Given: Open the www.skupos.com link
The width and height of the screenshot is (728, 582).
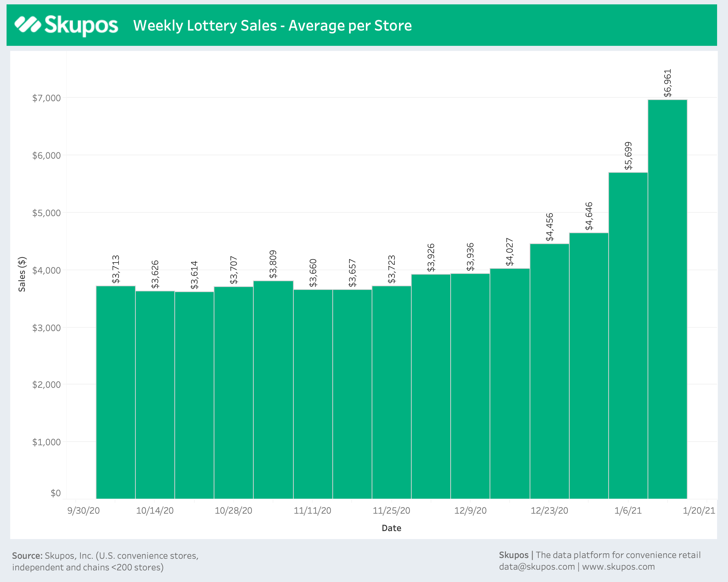Looking at the screenshot, I should click(618, 567).
